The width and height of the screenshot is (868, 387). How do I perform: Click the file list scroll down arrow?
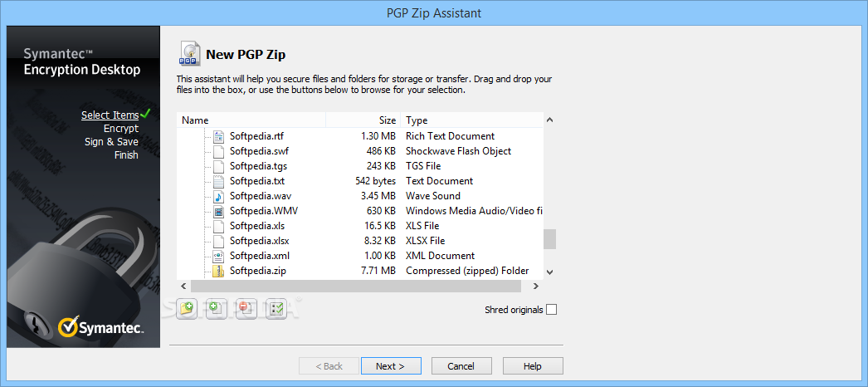[x=549, y=272]
